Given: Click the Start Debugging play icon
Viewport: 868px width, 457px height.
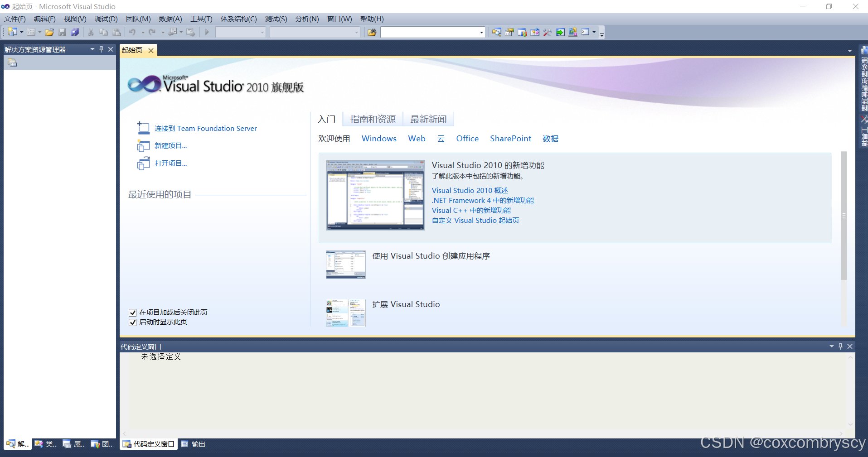Looking at the screenshot, I should point(207,32).
